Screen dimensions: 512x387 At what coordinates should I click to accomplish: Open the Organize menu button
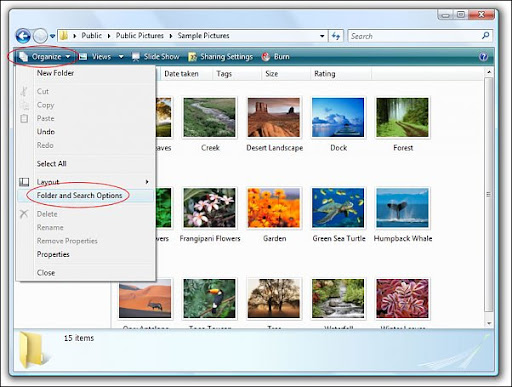click(44, 57)
